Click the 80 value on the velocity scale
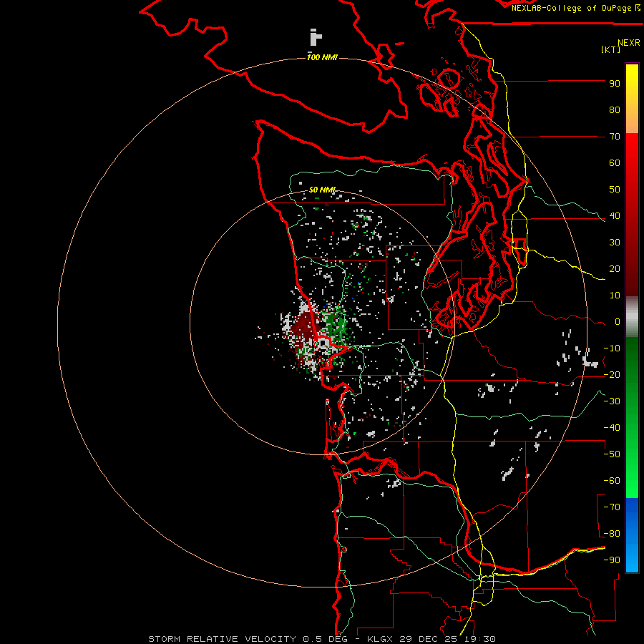The image size is (644, 644). 615,110
